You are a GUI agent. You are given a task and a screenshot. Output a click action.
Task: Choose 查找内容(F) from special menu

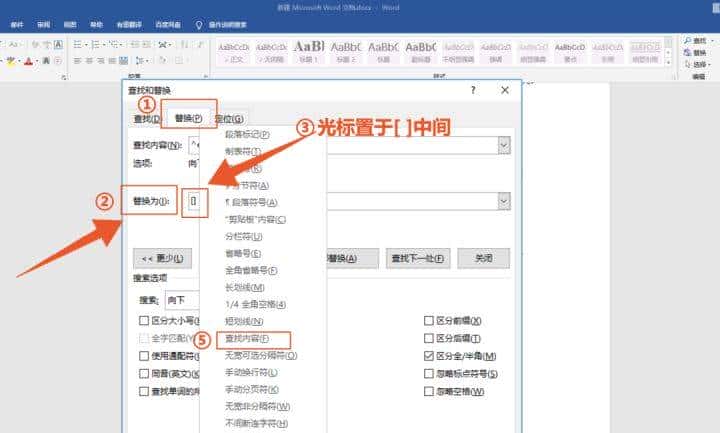(x=247, y=339)
